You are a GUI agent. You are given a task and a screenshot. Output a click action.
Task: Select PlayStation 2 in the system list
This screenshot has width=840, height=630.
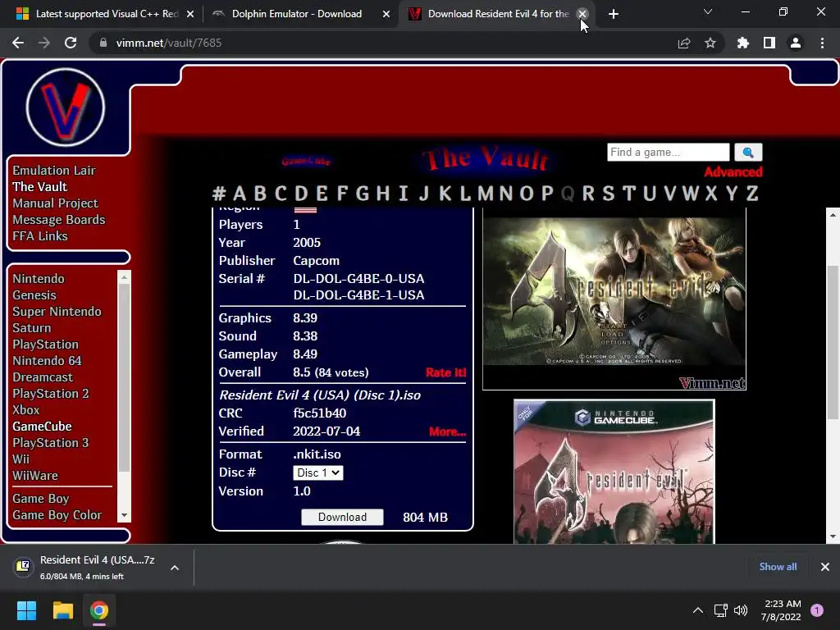(x=51, y=394)
